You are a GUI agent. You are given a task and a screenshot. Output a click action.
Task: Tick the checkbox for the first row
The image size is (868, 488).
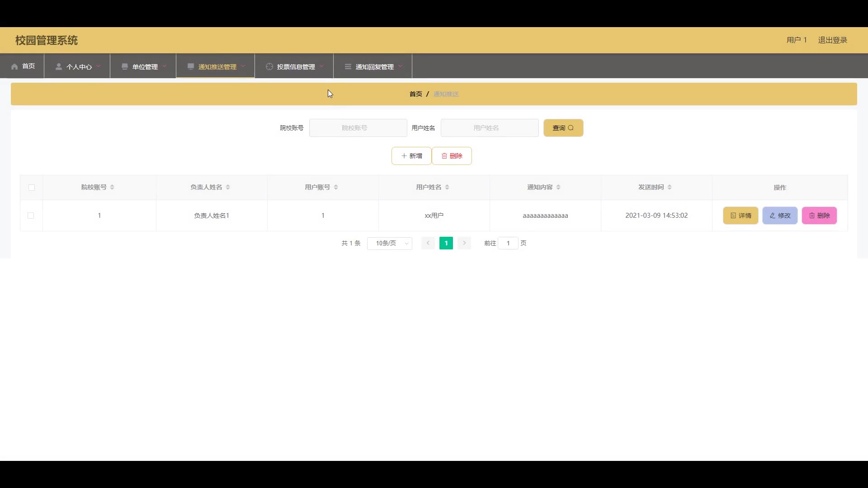pyautogui.click(x=31, y=216)
